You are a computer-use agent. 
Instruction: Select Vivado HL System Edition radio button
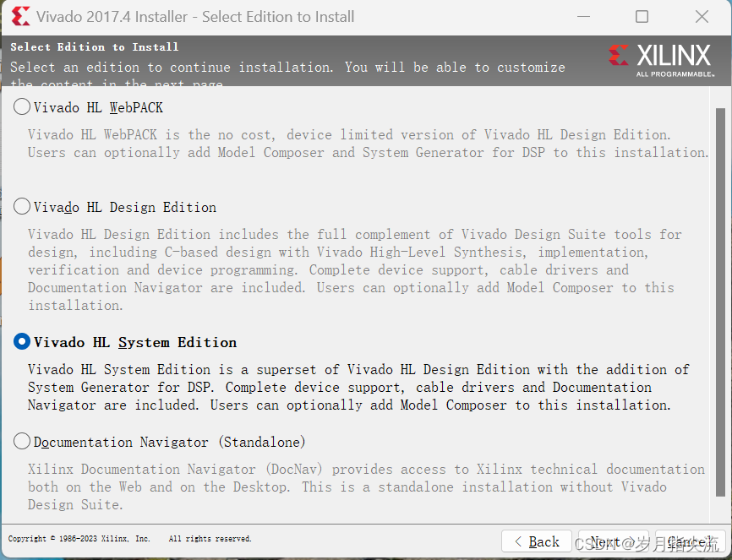(x=22, y=341)
